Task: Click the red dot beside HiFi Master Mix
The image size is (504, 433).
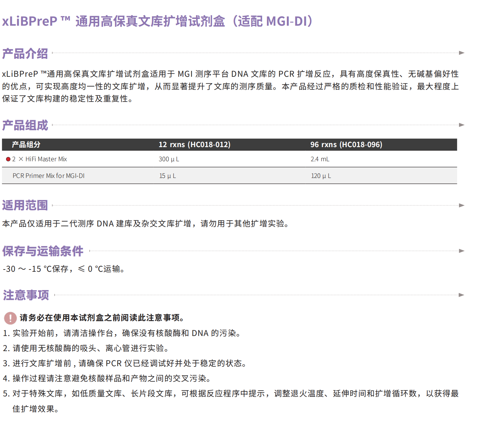Action: pyautogui.click(x=8, y=159)
